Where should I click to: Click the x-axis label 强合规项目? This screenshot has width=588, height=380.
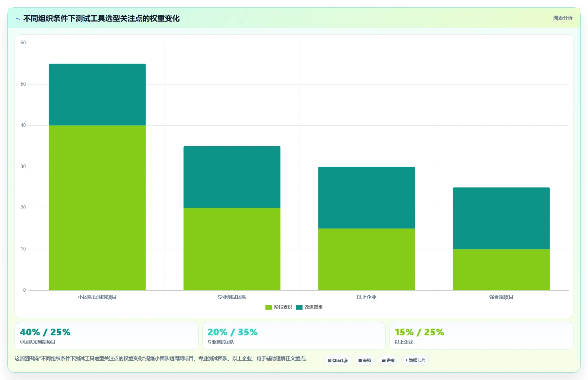point(501,297)
